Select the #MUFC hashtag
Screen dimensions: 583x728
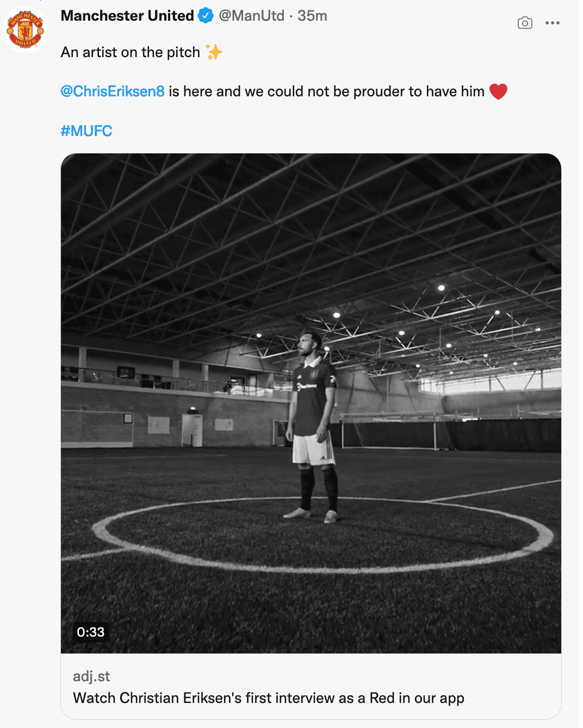click(86, 131)
